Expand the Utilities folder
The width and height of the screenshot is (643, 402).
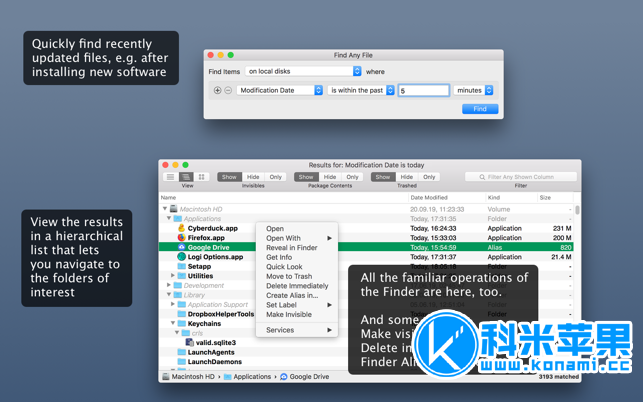(x=173, y=276)
